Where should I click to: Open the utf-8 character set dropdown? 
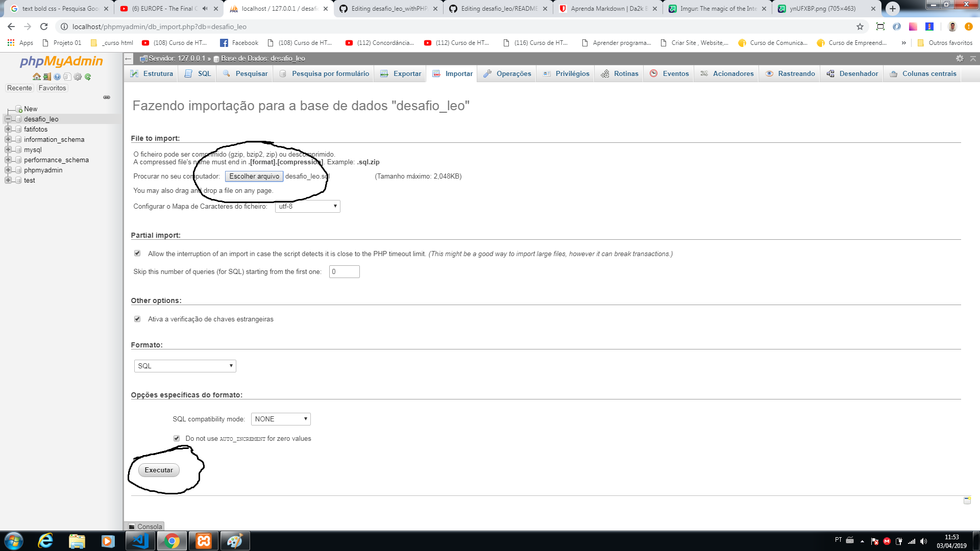point(307,207)
